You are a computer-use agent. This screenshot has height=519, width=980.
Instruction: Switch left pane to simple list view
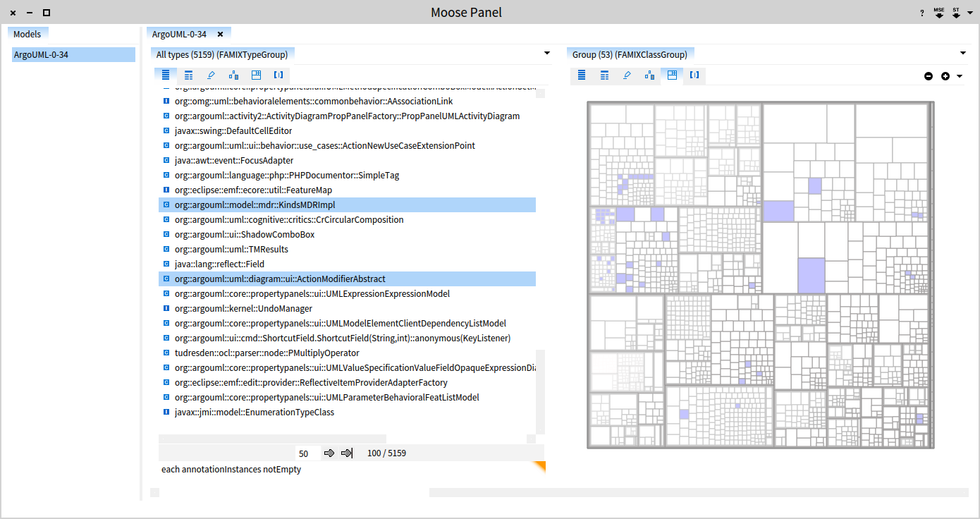166,75
